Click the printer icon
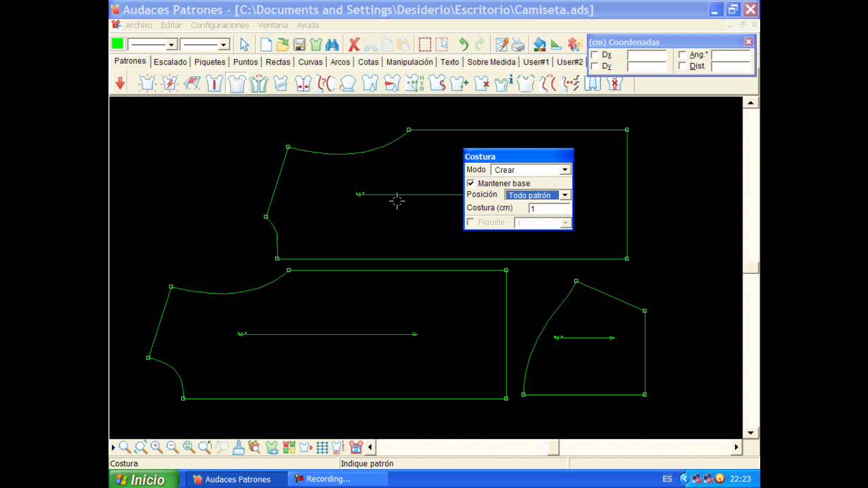 (518, 45)
